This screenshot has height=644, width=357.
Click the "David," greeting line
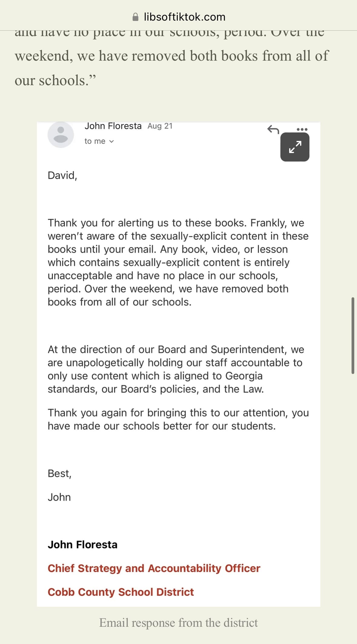point(62,175)
